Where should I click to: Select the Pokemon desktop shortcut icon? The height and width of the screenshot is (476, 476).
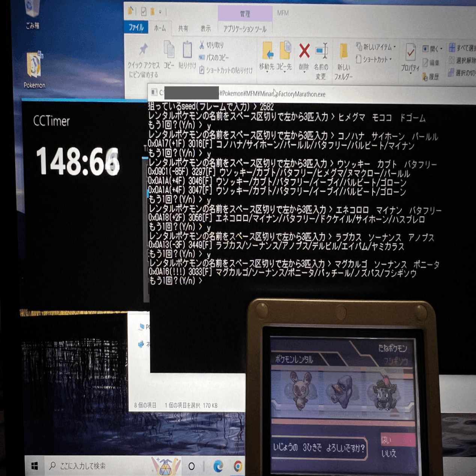coord(34,70)
